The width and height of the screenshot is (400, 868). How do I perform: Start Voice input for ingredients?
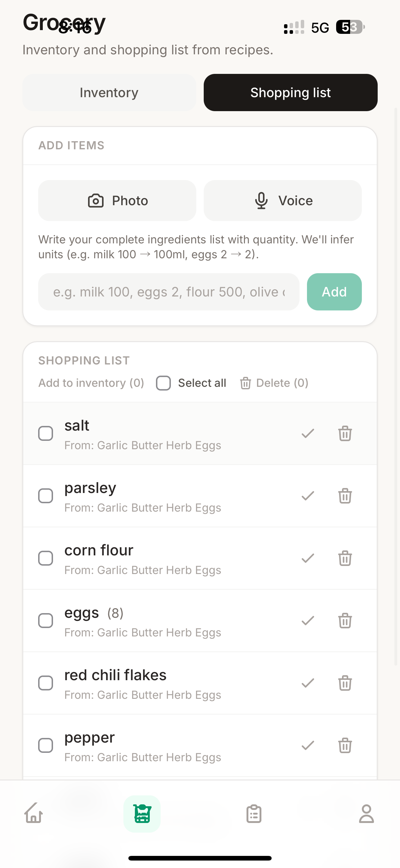[x=282, y=201]
